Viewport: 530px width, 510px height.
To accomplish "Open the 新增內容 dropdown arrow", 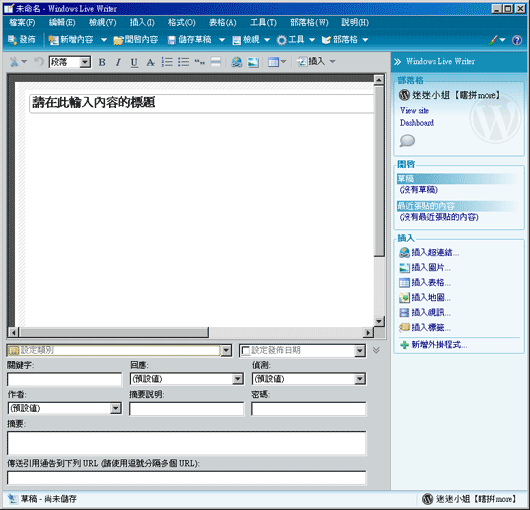I will (x=104, y=40).
